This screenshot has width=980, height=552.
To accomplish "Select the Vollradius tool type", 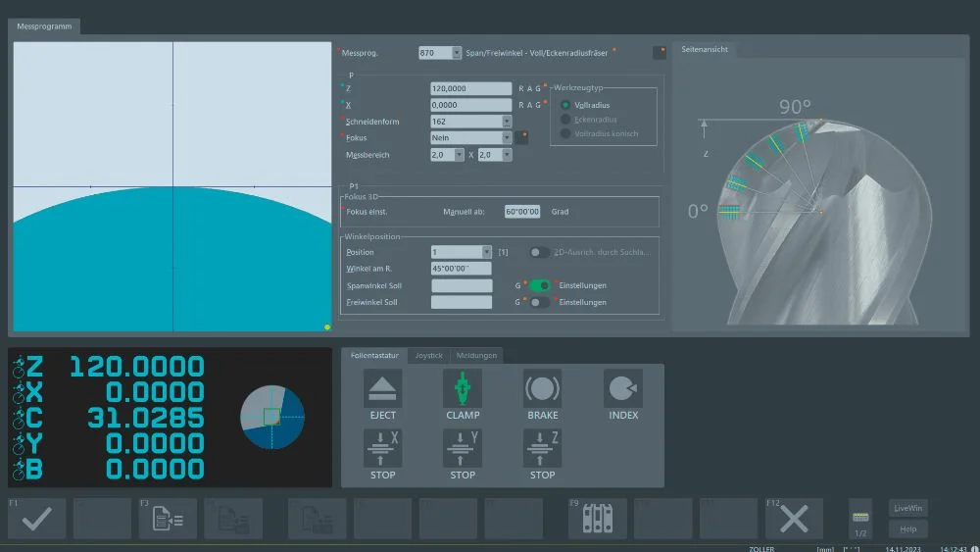I will point(565,105).
